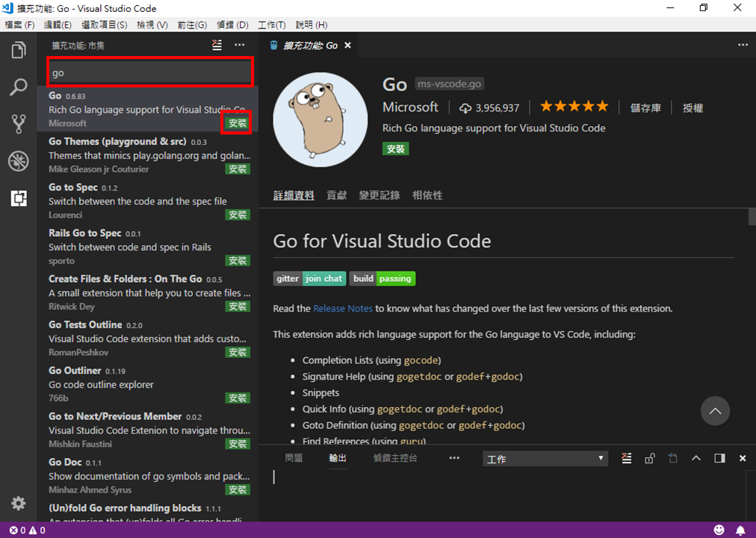Open the 編輯(E) menu
The image size is (756, 538).
click(x=58, y=25)
